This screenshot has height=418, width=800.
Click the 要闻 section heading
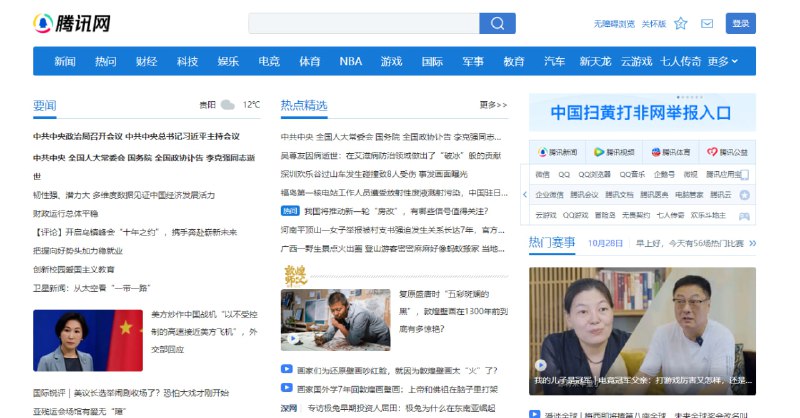point(45,105)
